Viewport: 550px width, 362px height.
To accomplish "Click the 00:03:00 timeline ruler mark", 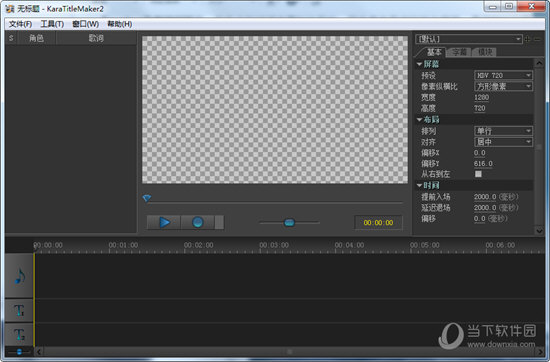I will click(x=274, y=245).
